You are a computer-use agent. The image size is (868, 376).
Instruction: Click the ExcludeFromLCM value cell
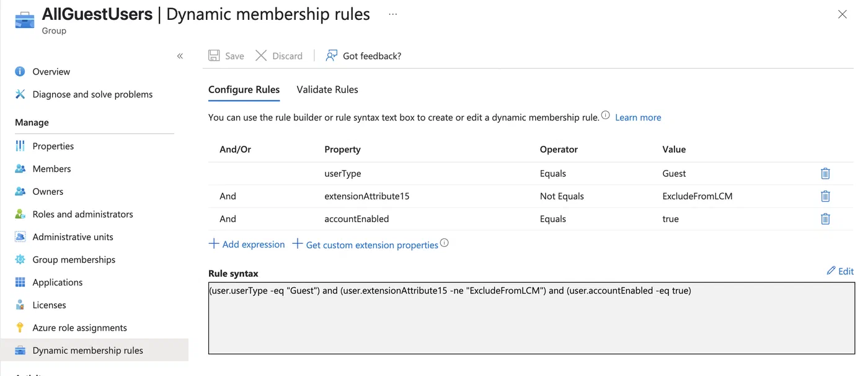coord(697,196)
